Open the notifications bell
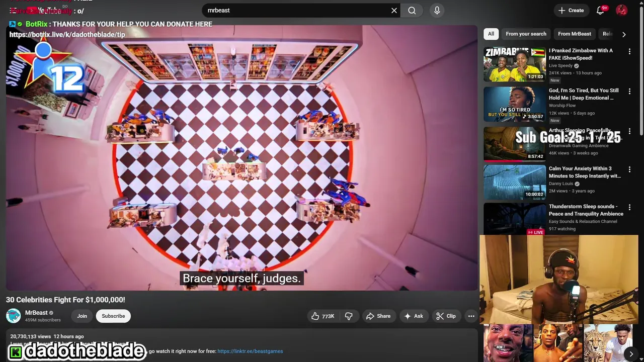The width and height of the screenshot is (644, 362). pos(600,11)
